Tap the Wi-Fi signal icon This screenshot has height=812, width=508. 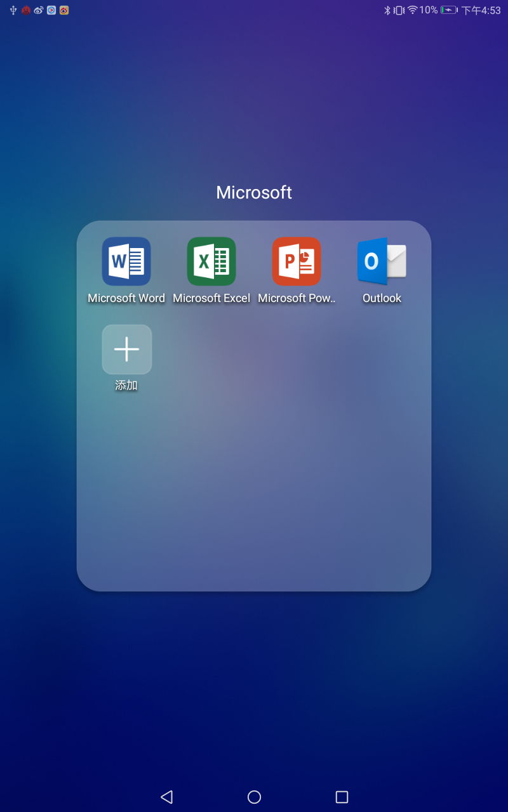[412, 10]
